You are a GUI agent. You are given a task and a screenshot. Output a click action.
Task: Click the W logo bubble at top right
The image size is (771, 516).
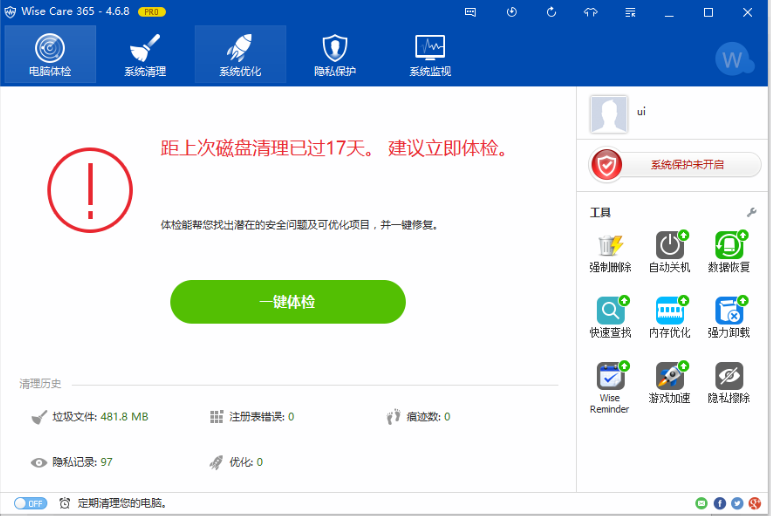734,59
